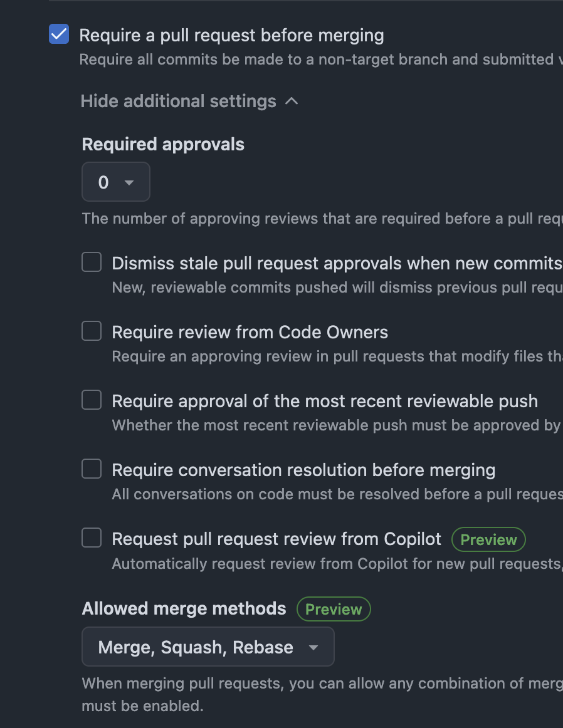This screenshot has height=728, width=563.
Task: Check Require approval of most recent reviewable push
Action: pyautogui.click(x=92, y=400)
